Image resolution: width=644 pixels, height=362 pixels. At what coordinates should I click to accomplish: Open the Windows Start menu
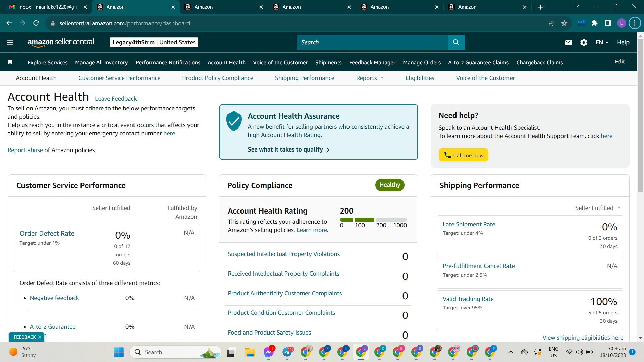coord(119,352)
